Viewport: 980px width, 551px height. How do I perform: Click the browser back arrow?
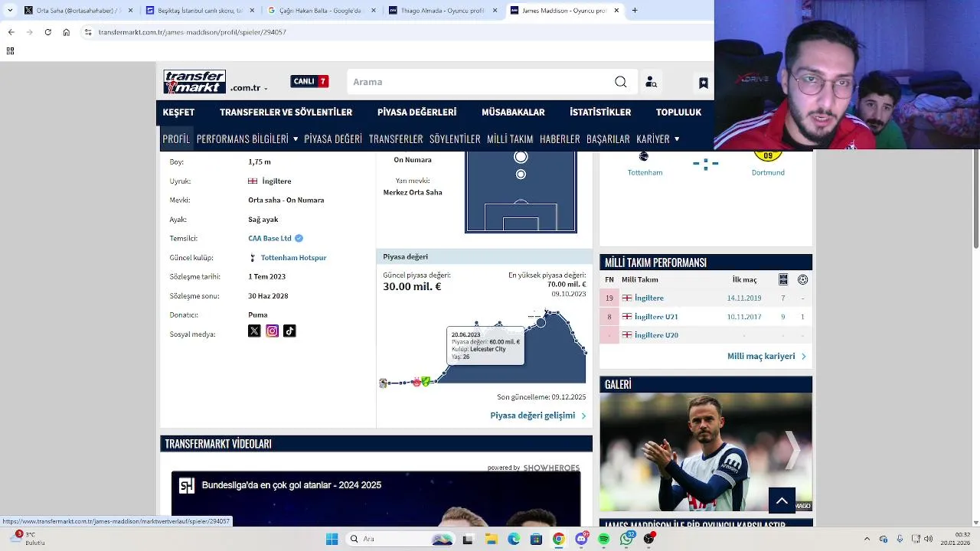(x=11, y=32)
